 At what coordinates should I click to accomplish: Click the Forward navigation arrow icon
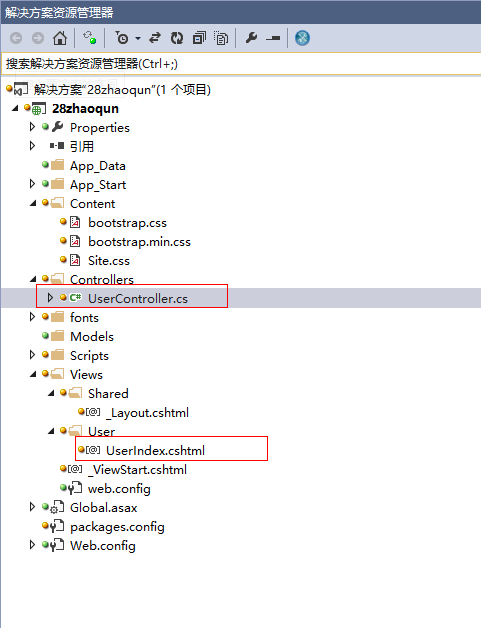[38, 38]
